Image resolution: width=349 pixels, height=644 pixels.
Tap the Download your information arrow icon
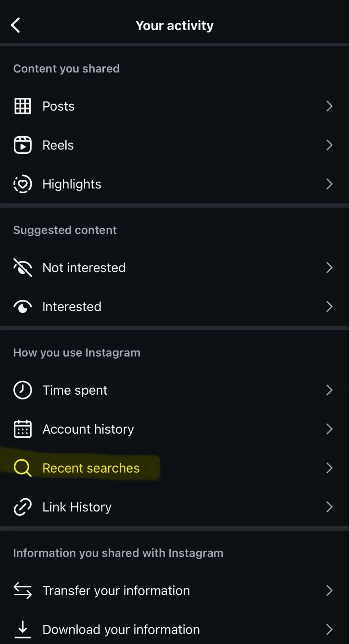23,629
